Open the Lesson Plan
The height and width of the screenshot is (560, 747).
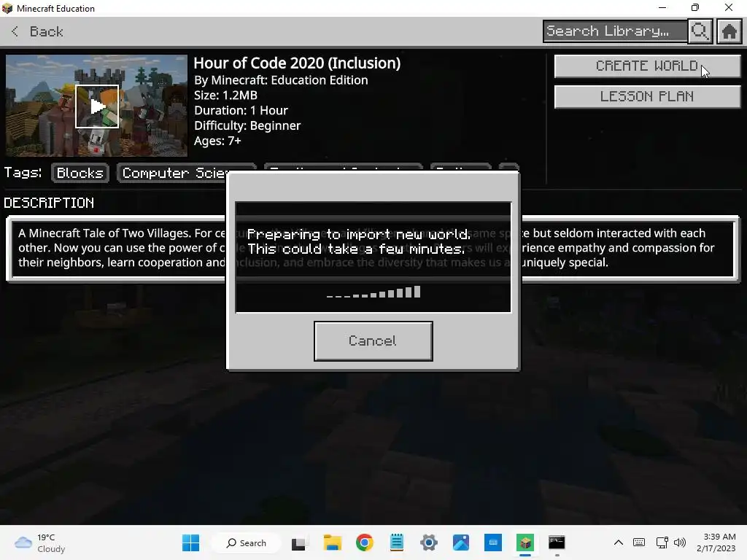click(647, 97)
